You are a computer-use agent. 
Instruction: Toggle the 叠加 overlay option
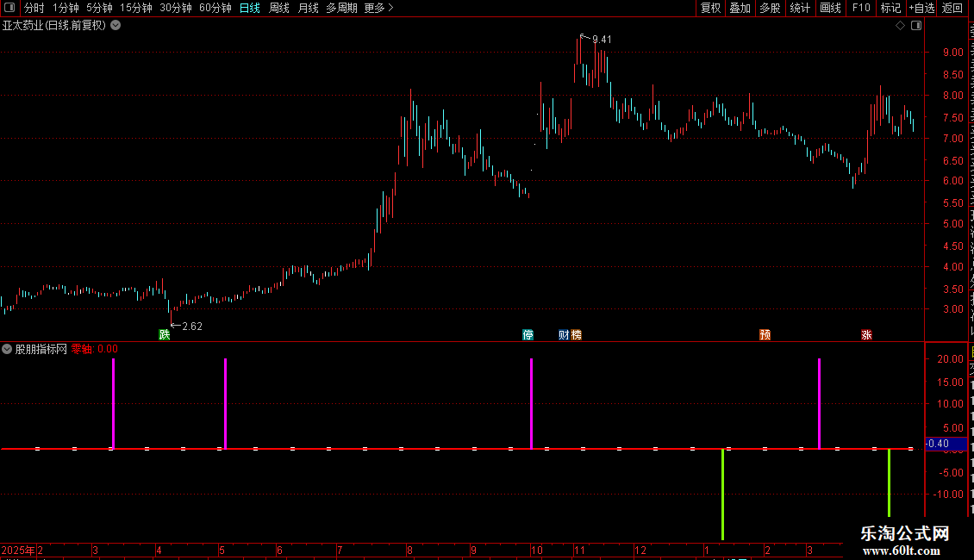point(740,8)
